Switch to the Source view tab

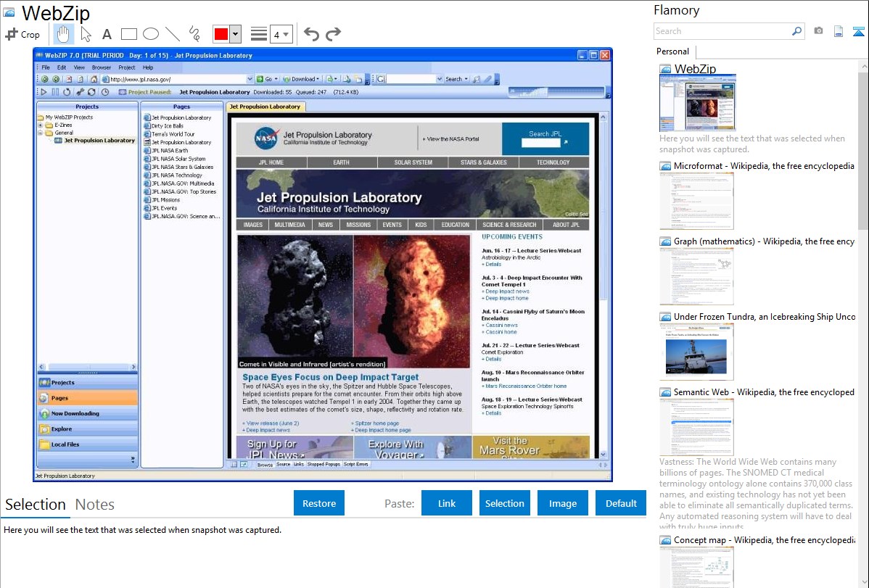[x=283, y=465]
